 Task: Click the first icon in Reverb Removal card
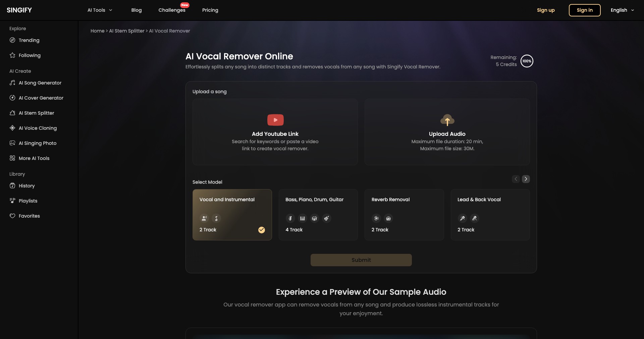[376, 219]
